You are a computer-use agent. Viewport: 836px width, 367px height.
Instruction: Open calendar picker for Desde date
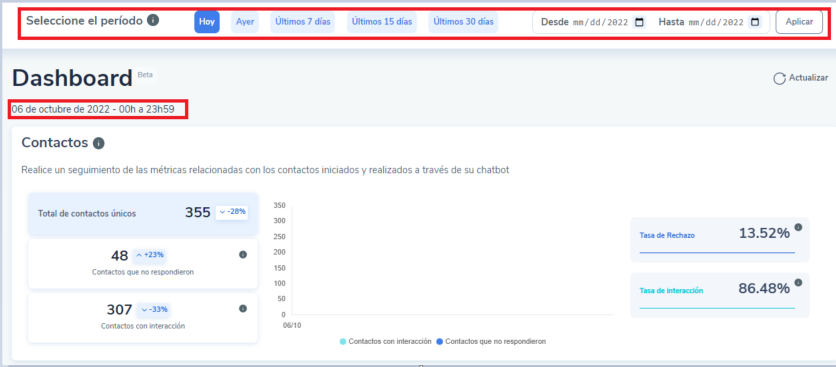pos(639,22)
